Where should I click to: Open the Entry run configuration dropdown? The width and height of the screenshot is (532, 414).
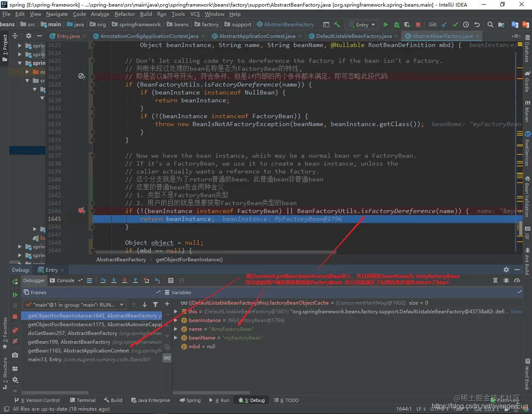click(x=361, y=25)
